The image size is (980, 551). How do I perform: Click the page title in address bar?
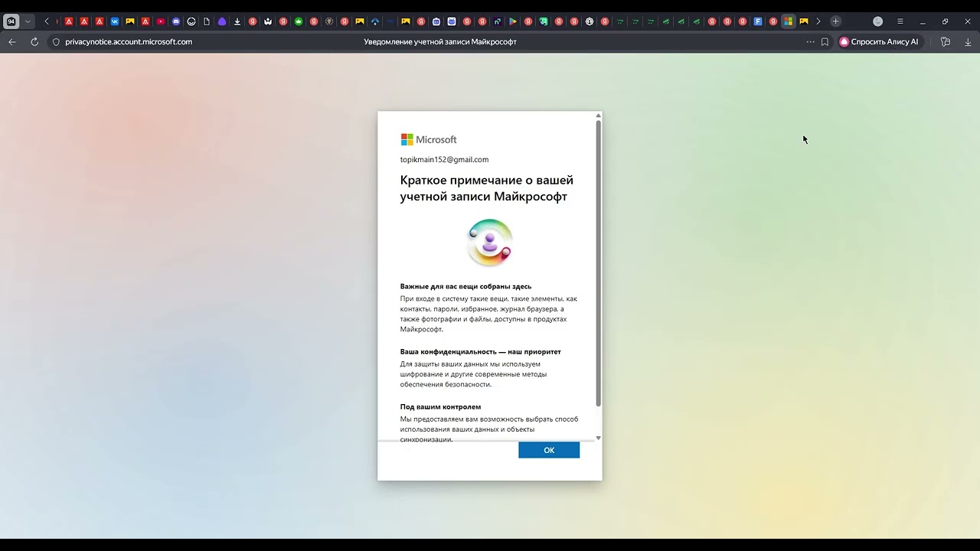point(440,42)
